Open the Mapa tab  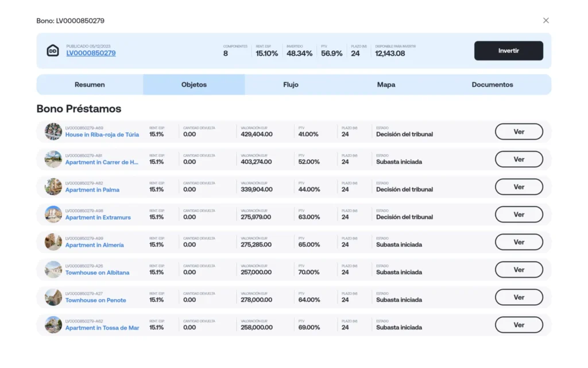tap(386, 85)
